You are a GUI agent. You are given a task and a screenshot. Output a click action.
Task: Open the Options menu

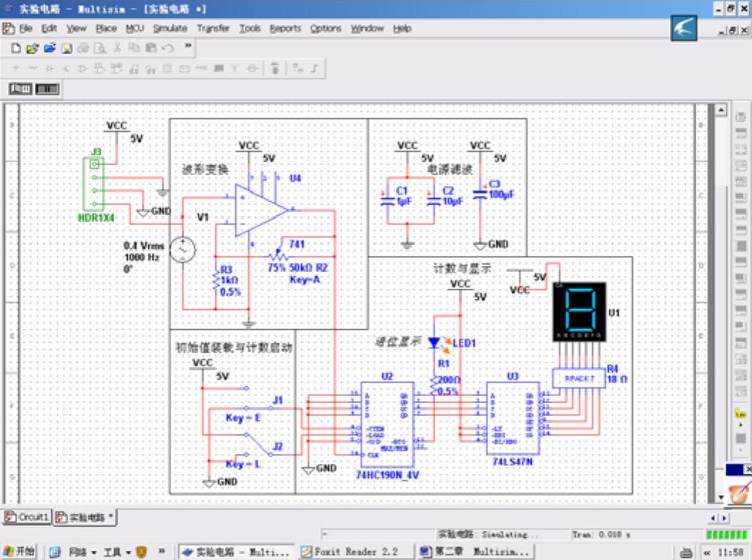point(326,28)
